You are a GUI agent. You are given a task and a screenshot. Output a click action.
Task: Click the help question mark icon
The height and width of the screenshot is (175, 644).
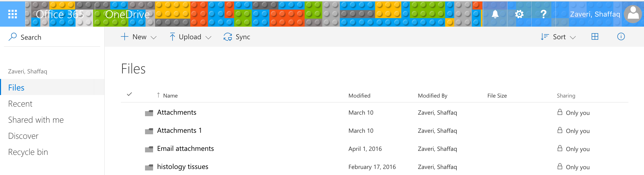pos(543,14)
